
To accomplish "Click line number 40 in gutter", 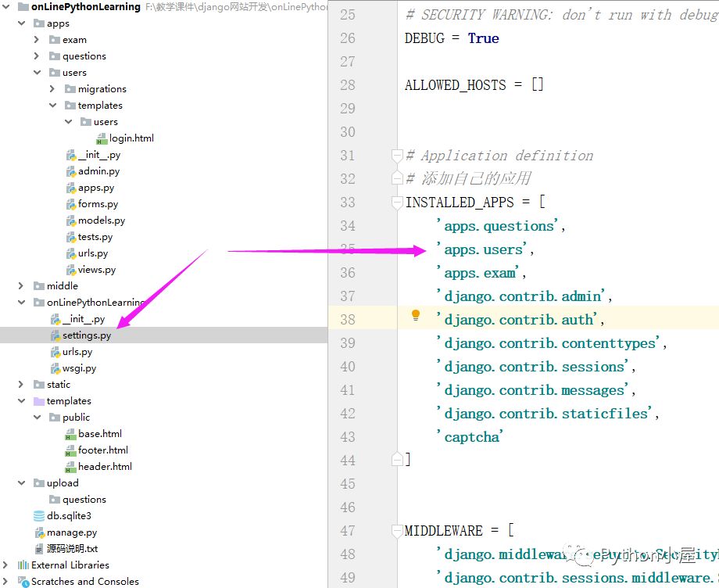I will [x=348, y=367].
